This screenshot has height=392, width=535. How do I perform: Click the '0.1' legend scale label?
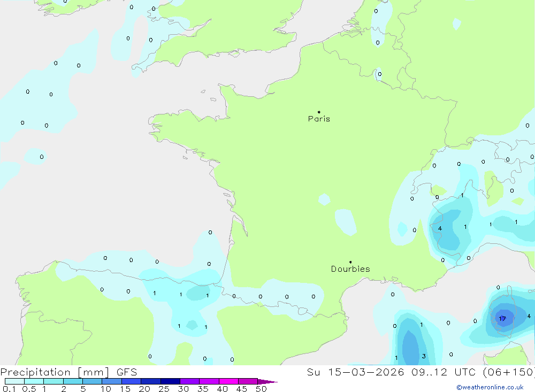(9, 389)
